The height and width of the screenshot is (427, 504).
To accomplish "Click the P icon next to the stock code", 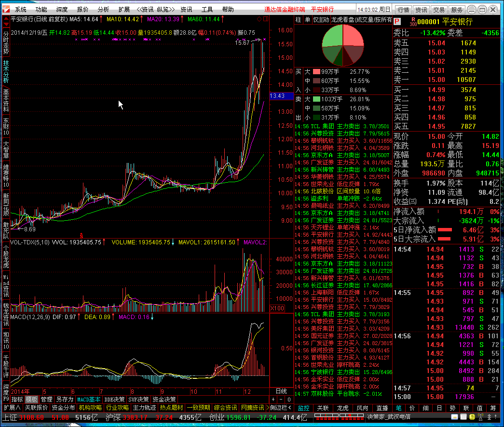I will click(x=397, y=22).
